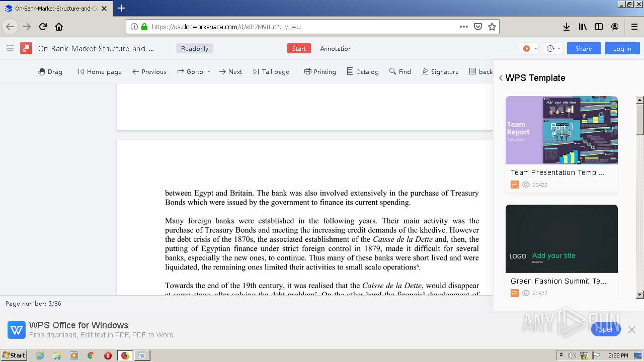This screenshot has width=644, height=362.
Task: Bookmark this page with the star icon
Action: pyautogui.click(x=492, y=27)
